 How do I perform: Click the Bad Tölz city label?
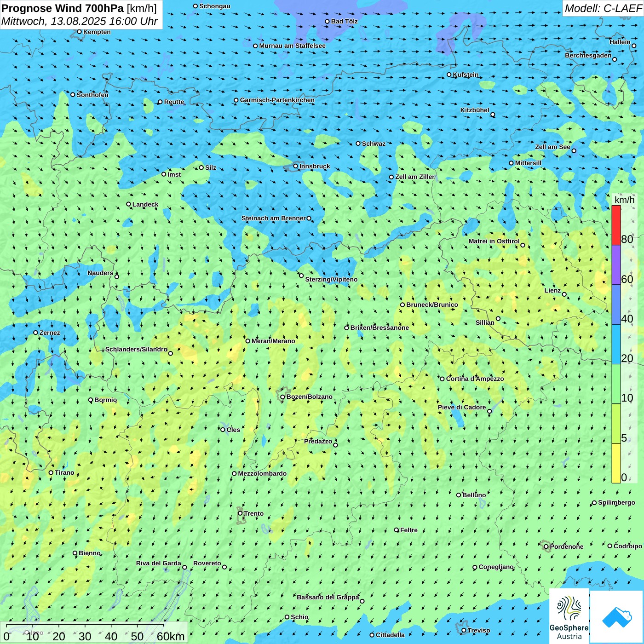coord(344,21)
